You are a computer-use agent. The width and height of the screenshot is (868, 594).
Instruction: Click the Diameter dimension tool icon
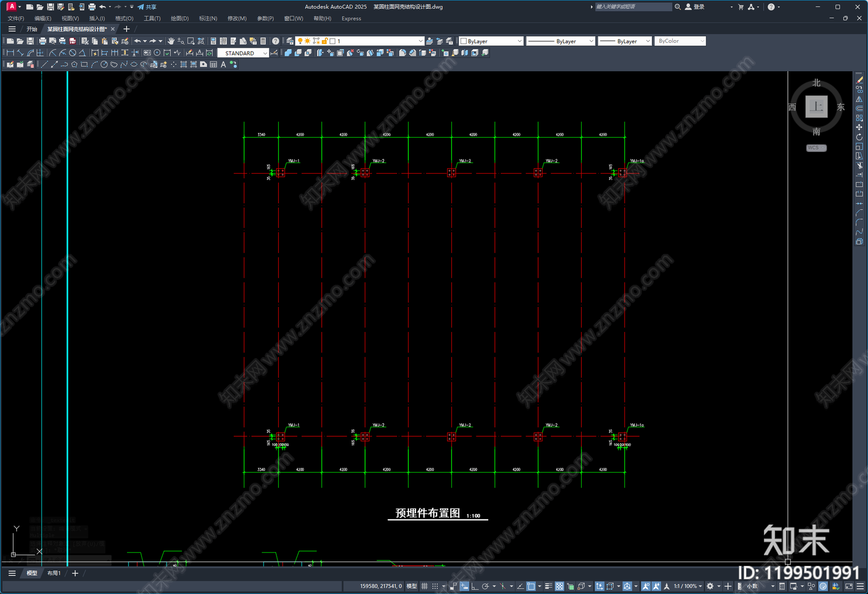pos(72,53)
